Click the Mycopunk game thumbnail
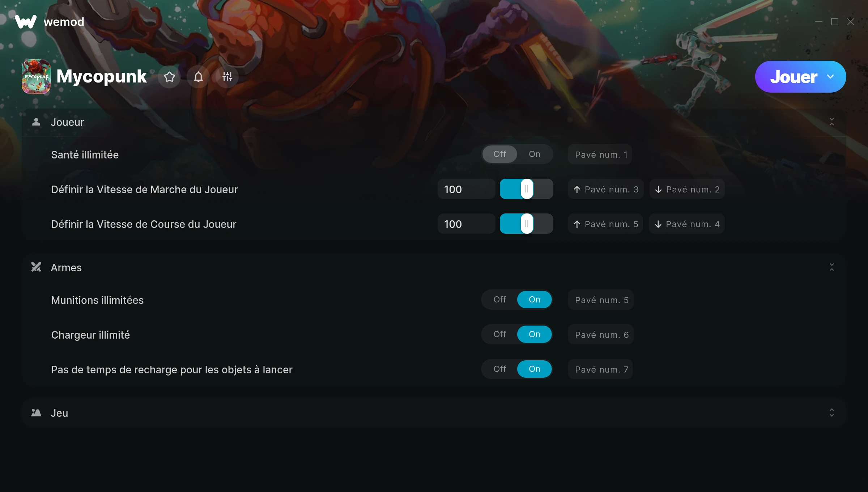868x492 pixels. coord(36,77)
